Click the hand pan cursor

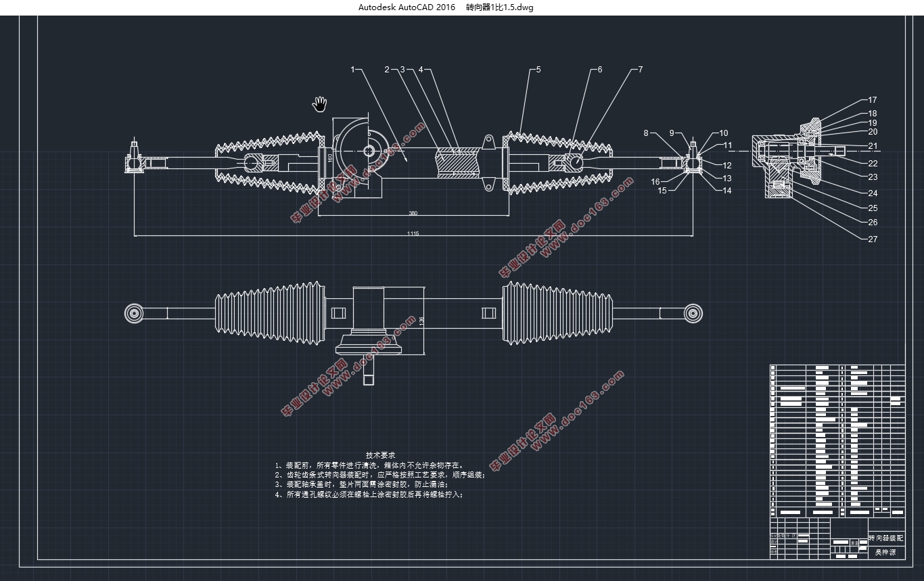319,103
